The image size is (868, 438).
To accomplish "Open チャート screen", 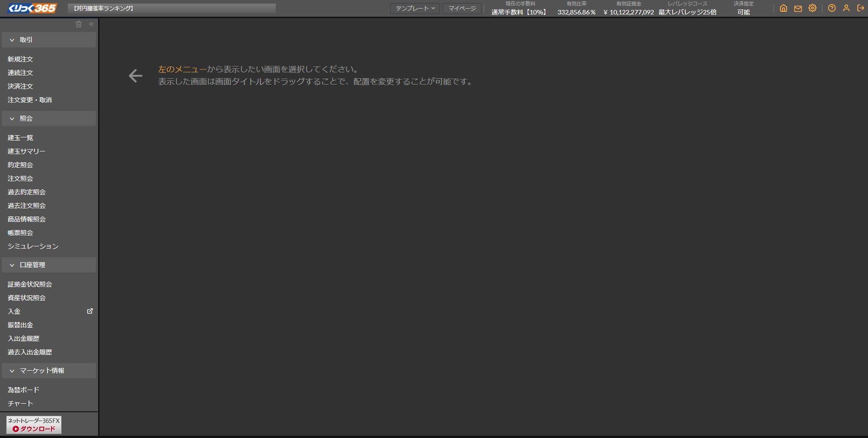I will (20, 404).
